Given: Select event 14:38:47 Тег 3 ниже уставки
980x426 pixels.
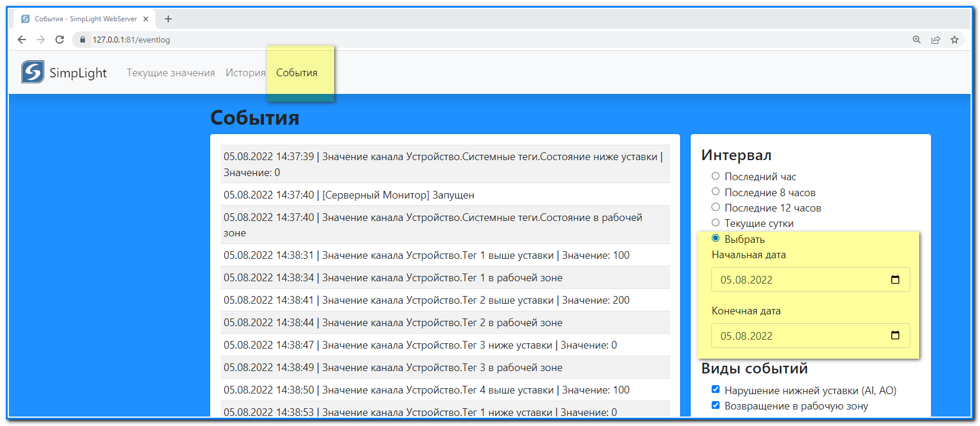Looking at the screenshot, I should click(x=445, y=345).
